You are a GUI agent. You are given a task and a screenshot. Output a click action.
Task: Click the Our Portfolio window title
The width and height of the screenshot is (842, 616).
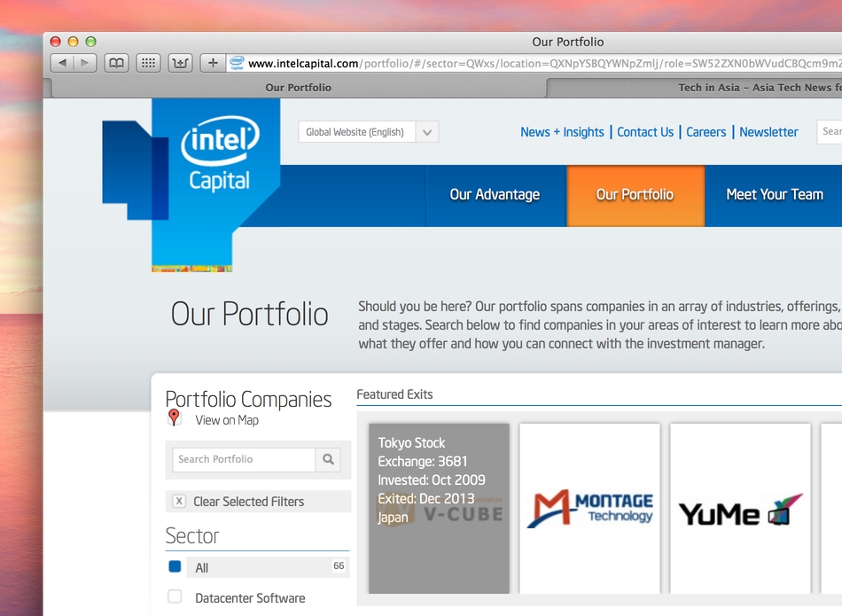tap(567, 42)
